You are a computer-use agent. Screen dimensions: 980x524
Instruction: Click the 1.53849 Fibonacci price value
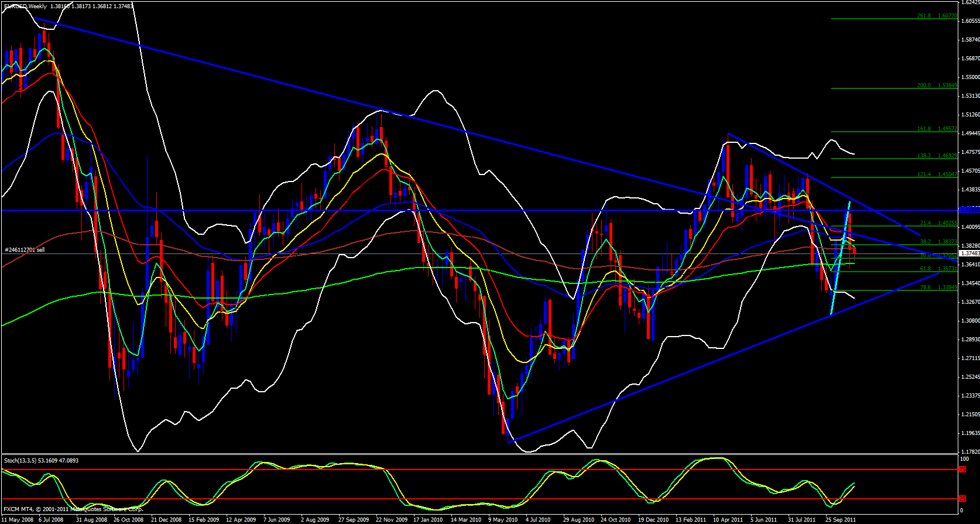tap(947, 85)
